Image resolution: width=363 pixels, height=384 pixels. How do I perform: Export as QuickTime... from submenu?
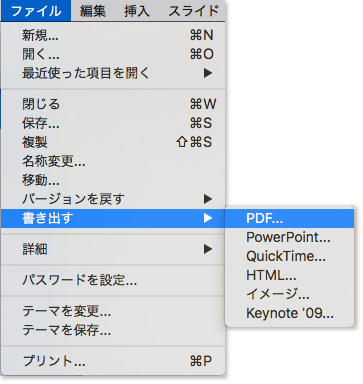click(x=290, y=256)
